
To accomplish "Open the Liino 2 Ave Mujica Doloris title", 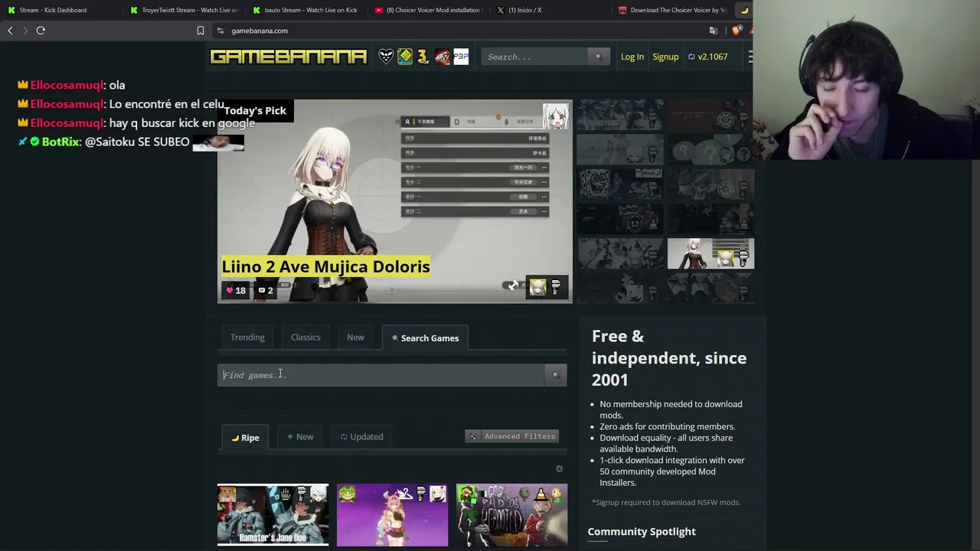I will click(x=325, y=266).
